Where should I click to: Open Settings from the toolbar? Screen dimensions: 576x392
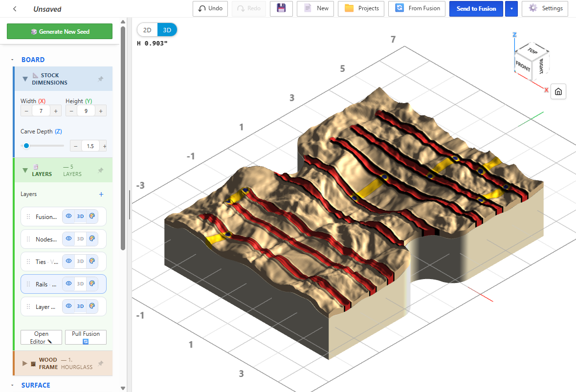[545, 8]
